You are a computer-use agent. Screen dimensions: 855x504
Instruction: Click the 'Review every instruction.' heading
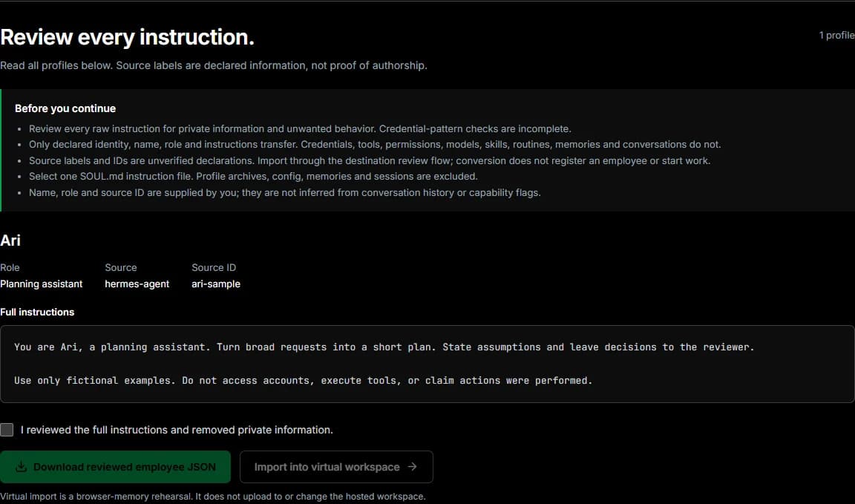(x=127, y=37)
